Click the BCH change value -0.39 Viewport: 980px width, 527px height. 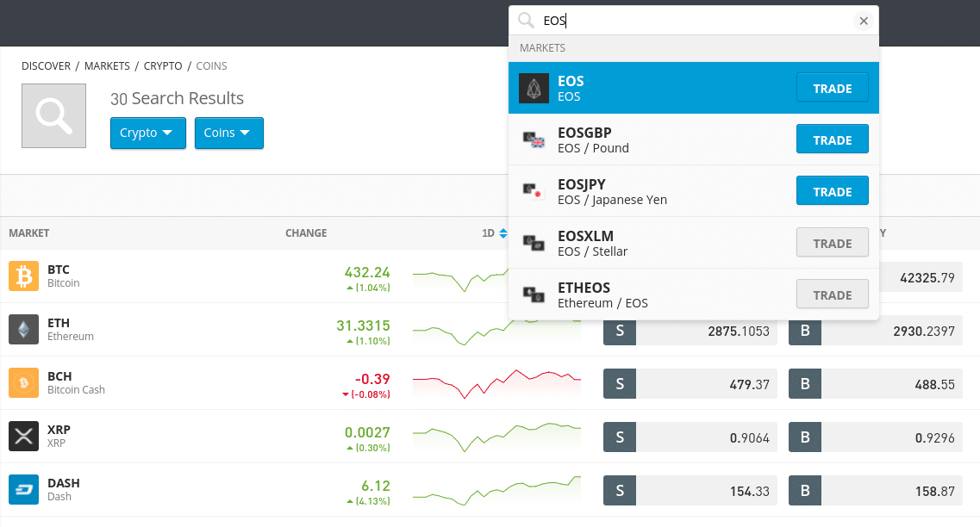371,379
